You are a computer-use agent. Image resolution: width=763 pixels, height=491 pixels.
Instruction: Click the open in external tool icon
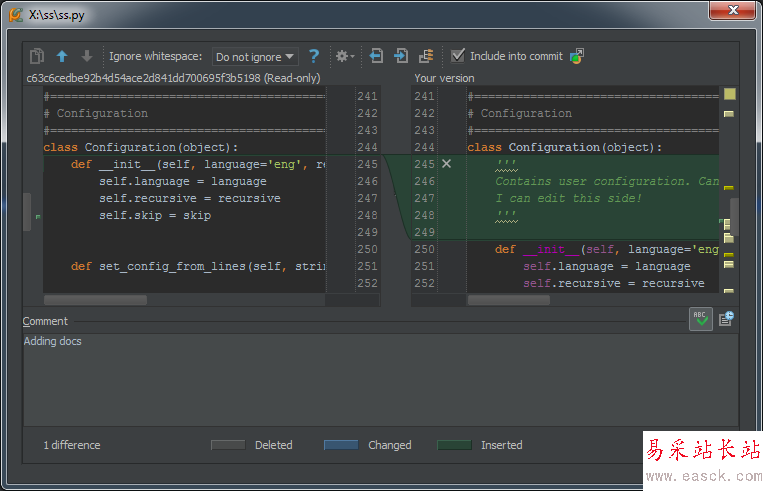[577, 56]
